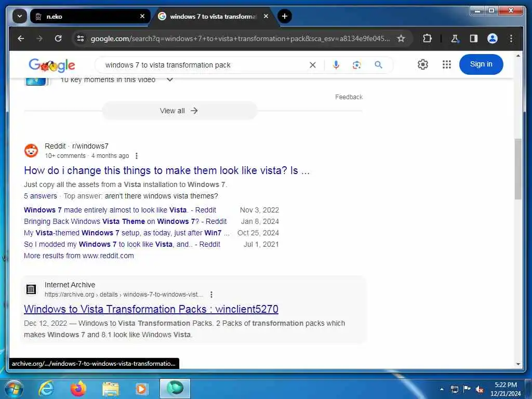The image size is (532, 399).
Task: Click the scrollbar down arrow
Action: click(518, 364)
